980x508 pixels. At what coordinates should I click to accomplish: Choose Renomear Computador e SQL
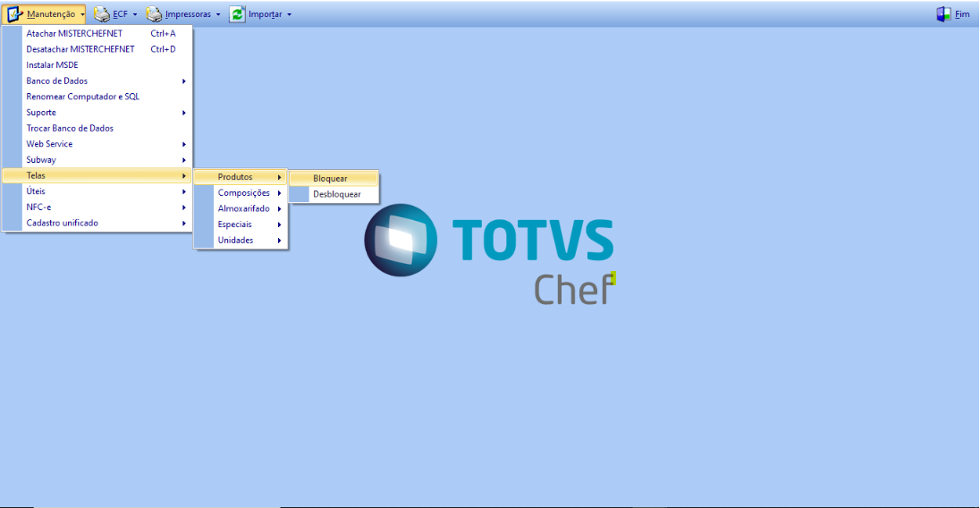[97, 97]
